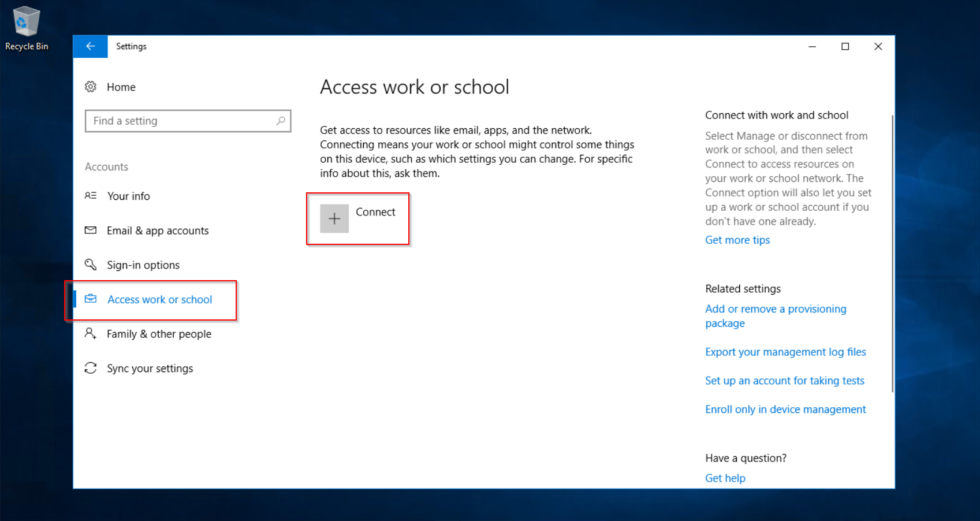980x521 pixels.
Task: Click the search magnifier icon
Action: point(281,121)
